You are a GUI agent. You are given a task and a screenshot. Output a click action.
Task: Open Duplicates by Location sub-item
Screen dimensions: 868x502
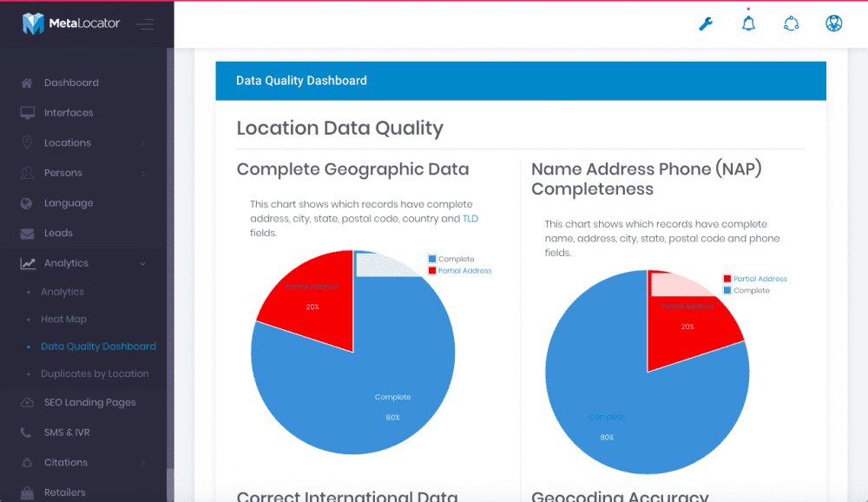95,374
